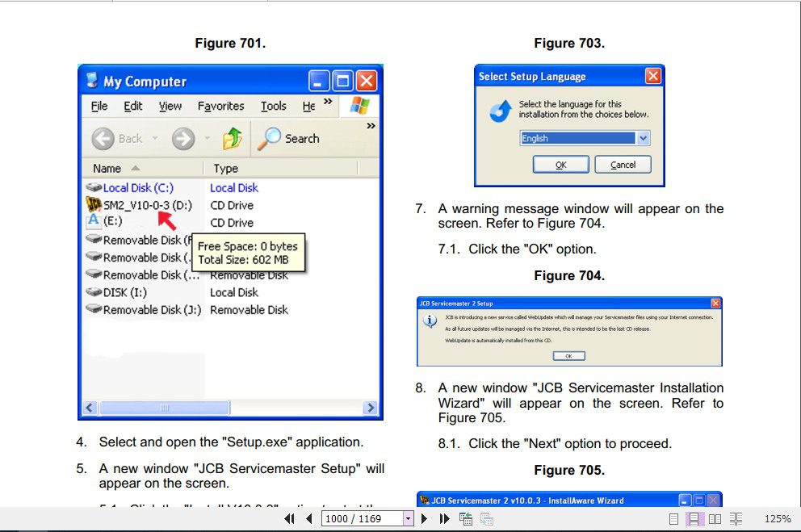
Task: Open the View menu in My Computer
Action: [x=170, y=106]
